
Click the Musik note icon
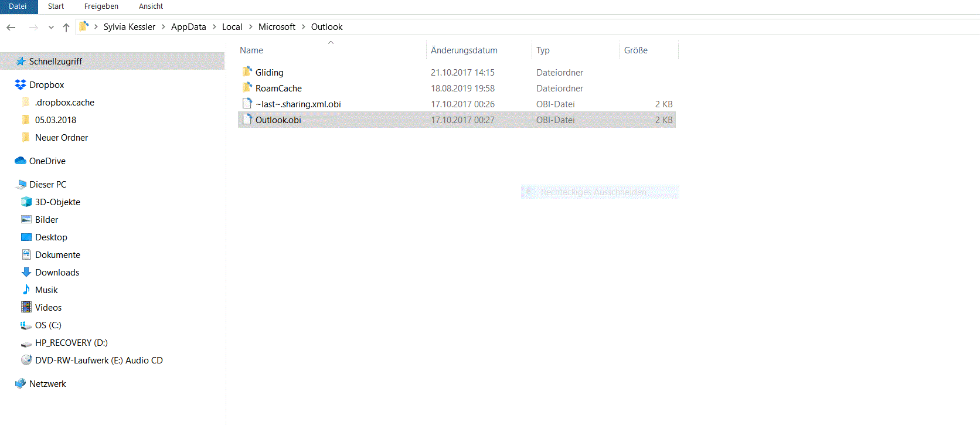point(26,290)
